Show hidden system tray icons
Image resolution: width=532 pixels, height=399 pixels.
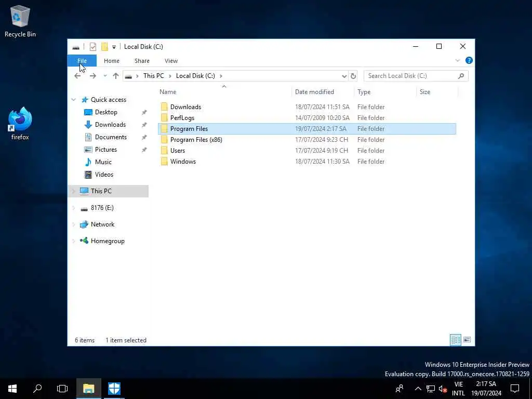click(x=418, y=389)
